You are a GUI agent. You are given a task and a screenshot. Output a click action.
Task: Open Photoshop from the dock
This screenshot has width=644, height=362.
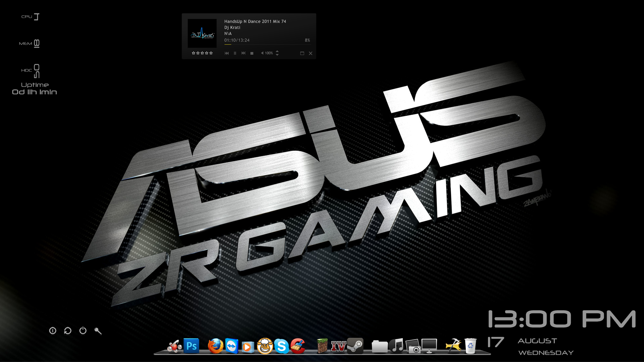pos(192,346)
